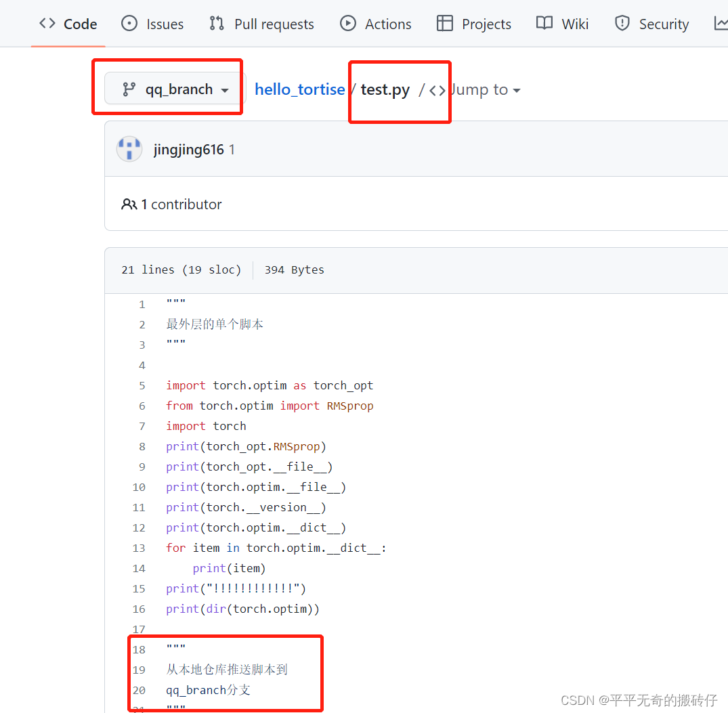Image resolution: width=728 pixels, height=713 pixels.
Task: Click the Code angle-brackets icon
Action: click(47, 23)
